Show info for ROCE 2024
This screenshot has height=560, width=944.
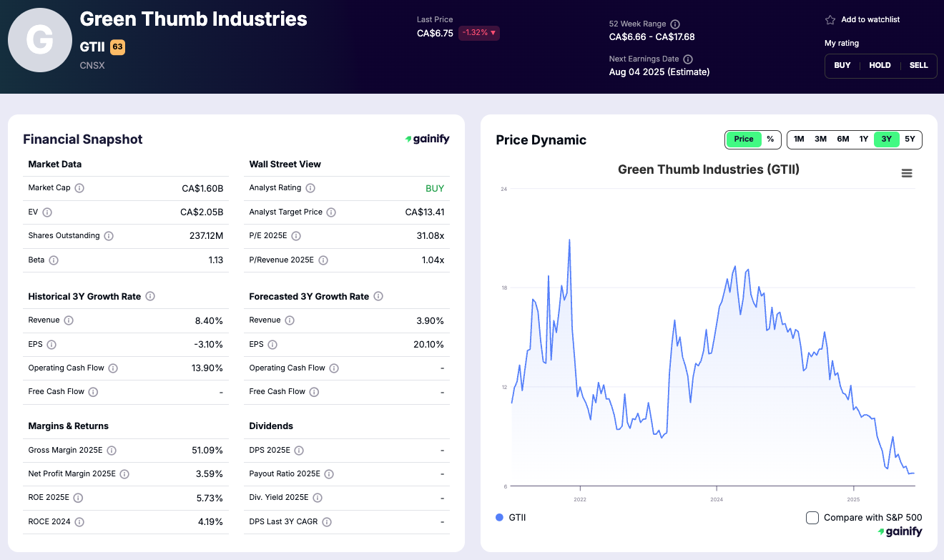(79, 522)
